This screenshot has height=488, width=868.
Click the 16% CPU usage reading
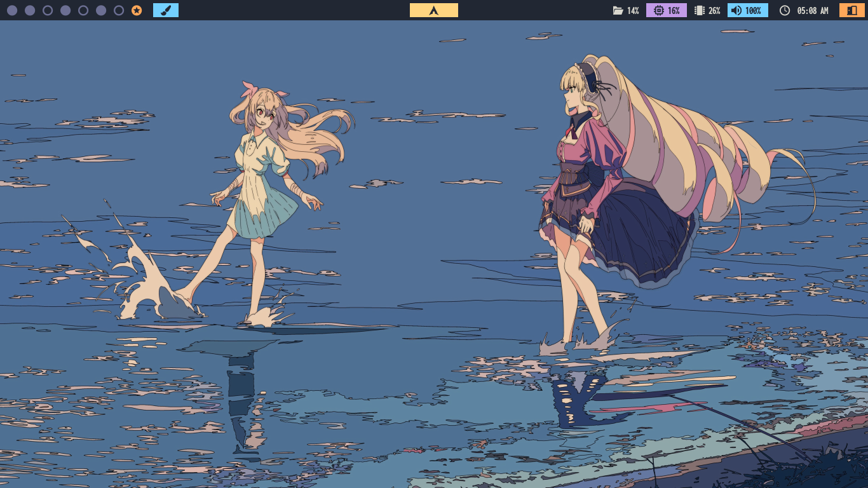(674, 11)
